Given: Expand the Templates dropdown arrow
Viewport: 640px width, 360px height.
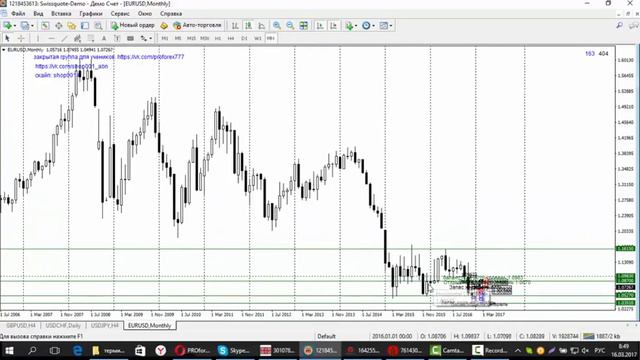Looking at the screenshot, I should coord(391,26).
